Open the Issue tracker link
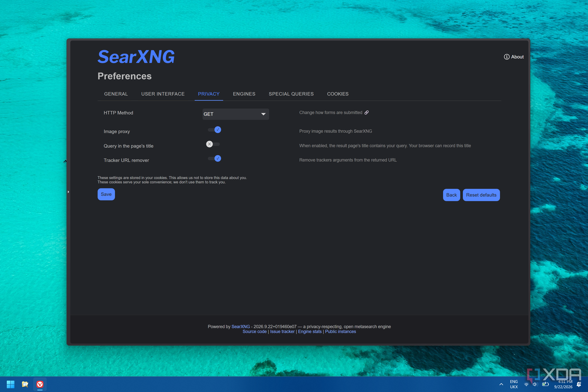The height and width of the screenshot is (392, 588). point(282,332)
